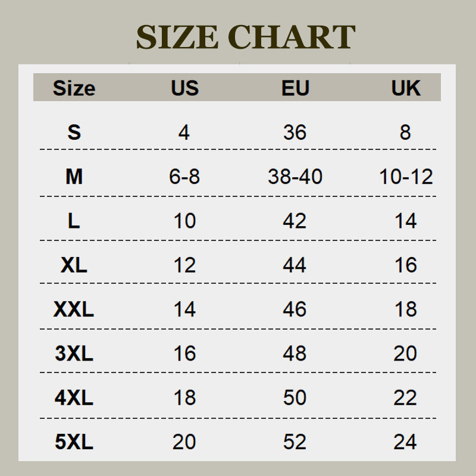The width and height of the screenshot is (476, 476).
Task: Choose the XL size label
Action: pyautogui.click(x=74, y=265)
